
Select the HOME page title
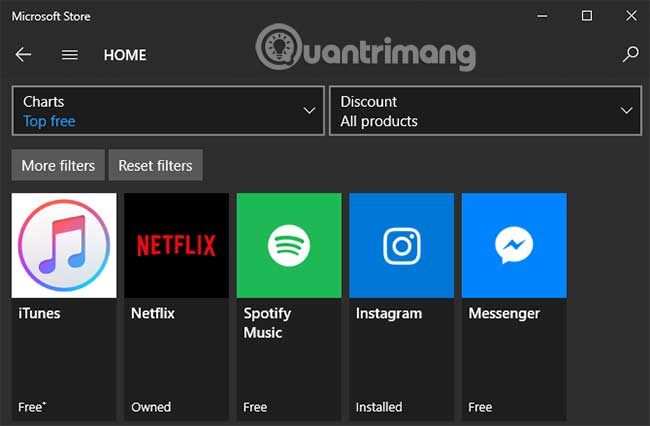[x=125, y=55]
